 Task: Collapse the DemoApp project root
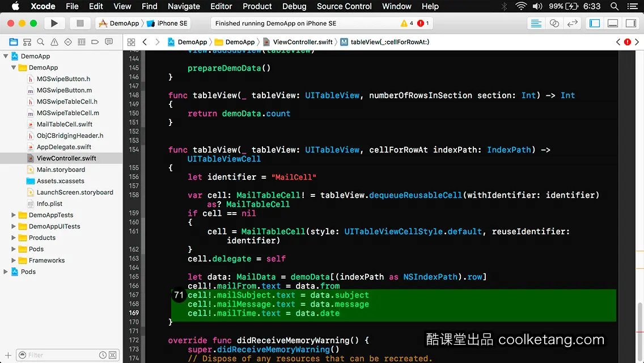(x=6, y=56)
